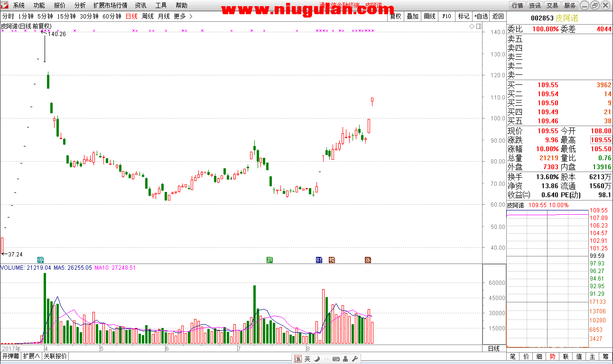Open the 交易 trading button
Screen dimensions: 613x364
click(x=552, y=6)
